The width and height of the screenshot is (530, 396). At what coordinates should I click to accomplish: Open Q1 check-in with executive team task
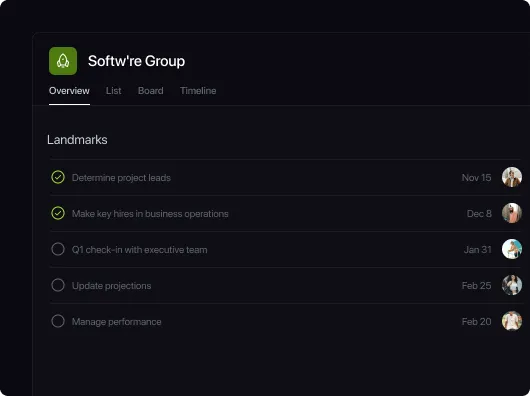click(140, 250)
